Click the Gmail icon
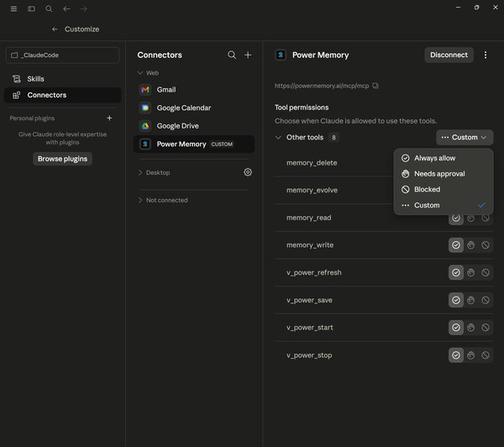This screenshot has width=504, height=447. (145, 89)
